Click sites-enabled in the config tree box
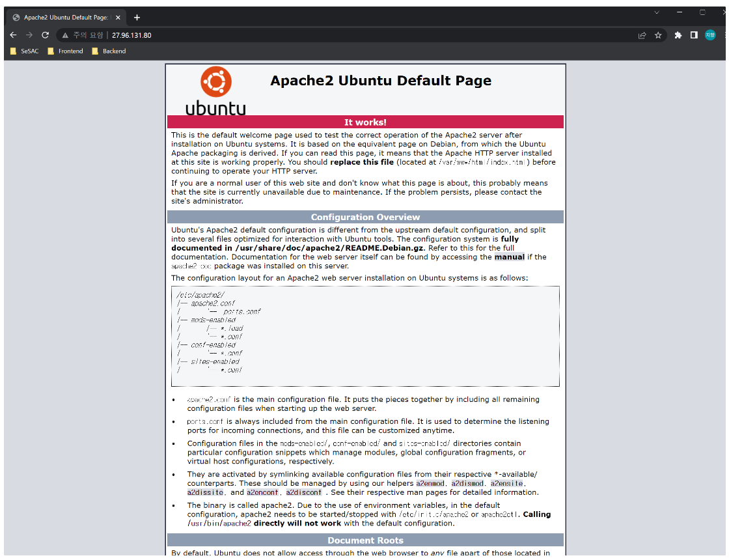The height and width of the screenshot is (560, 729). coord(215,361)
